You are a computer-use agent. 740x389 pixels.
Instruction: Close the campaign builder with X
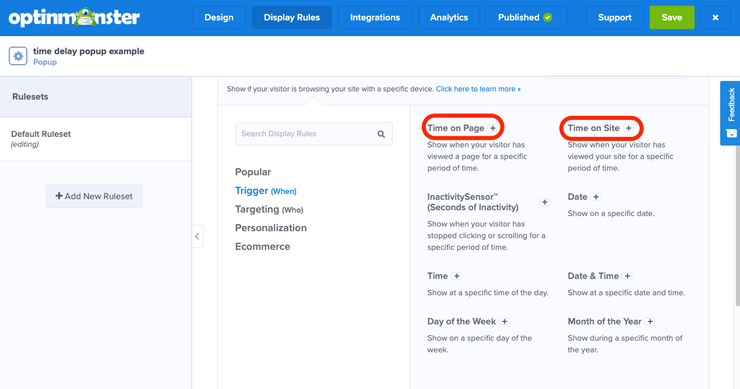(x=715, y=17)
